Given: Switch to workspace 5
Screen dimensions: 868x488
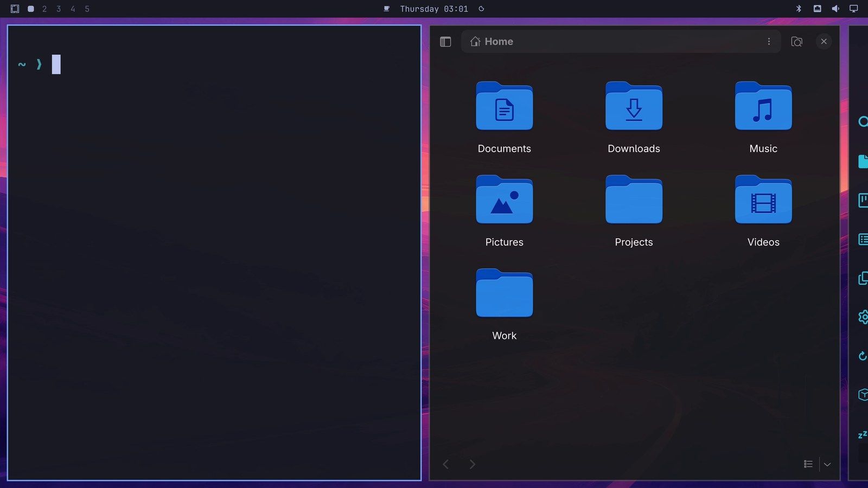Looking at the screenshot, I should (x=87, y=9).
